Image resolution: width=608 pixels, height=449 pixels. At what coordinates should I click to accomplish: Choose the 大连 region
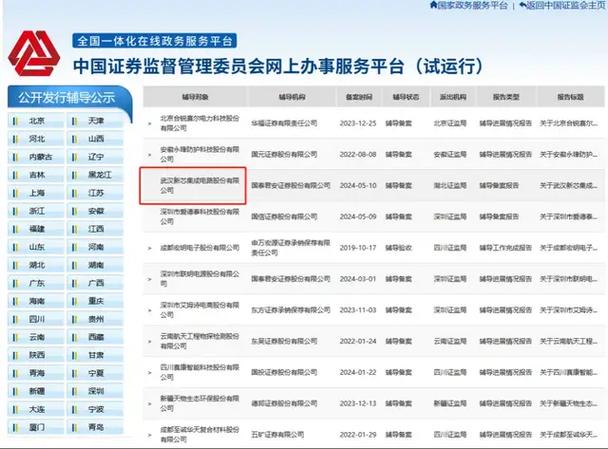[36, 409]
